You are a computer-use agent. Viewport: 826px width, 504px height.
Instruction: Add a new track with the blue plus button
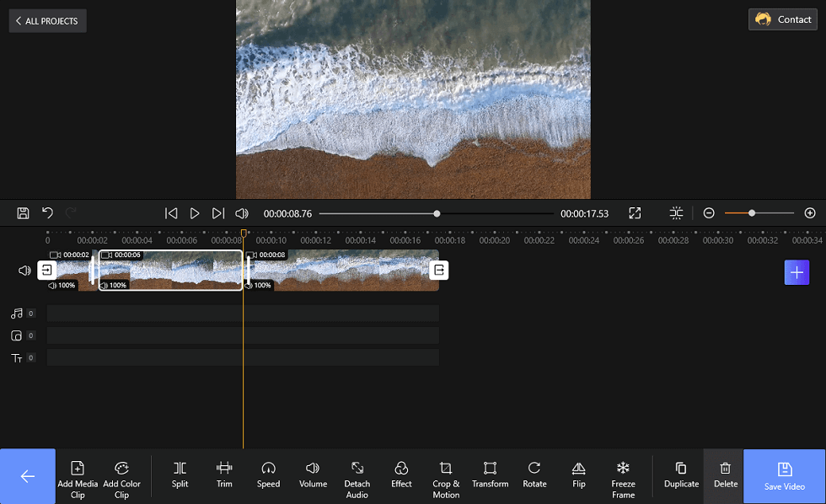coord(796,272)
